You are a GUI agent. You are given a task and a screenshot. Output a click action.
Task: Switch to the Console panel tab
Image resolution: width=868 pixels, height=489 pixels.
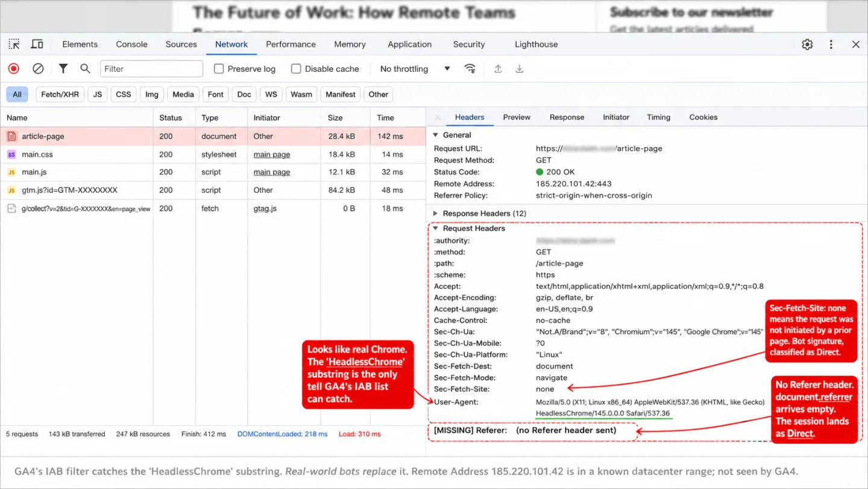[131, 44]
